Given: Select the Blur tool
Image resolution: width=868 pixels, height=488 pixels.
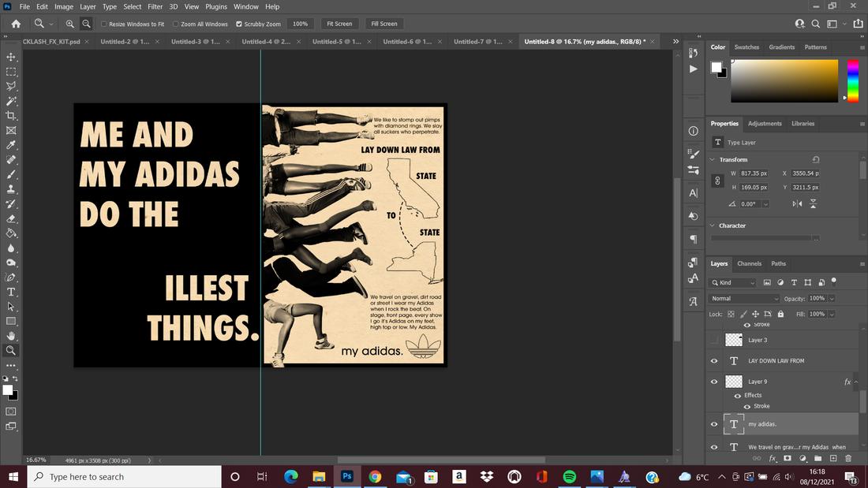Looking at the screenshot, I should [11, 248].
